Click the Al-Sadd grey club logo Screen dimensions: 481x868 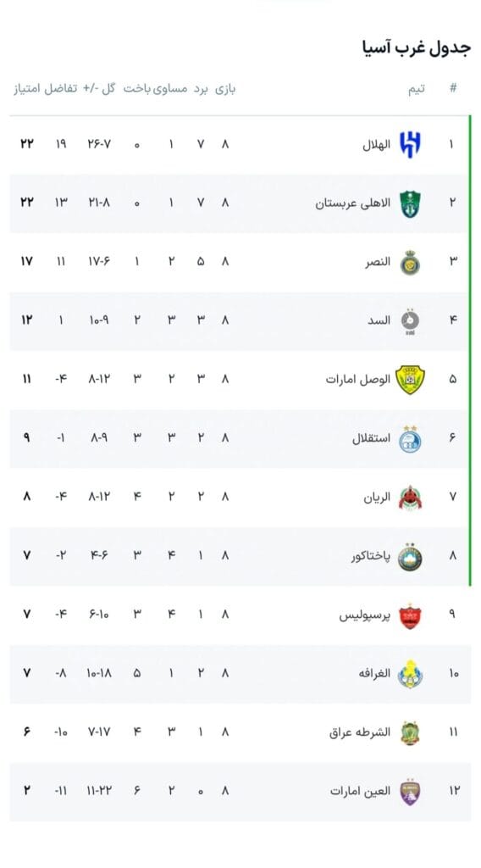(x=410, y=321)
